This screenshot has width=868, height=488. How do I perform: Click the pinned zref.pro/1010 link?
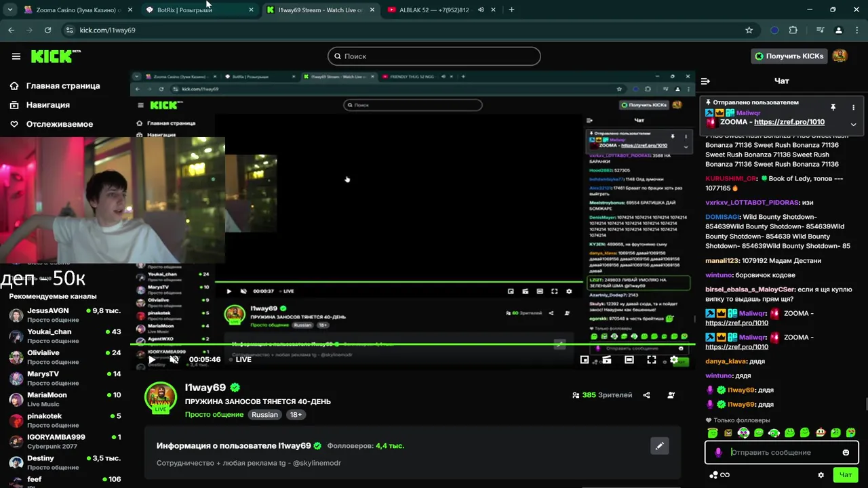[x=789, y=122]
